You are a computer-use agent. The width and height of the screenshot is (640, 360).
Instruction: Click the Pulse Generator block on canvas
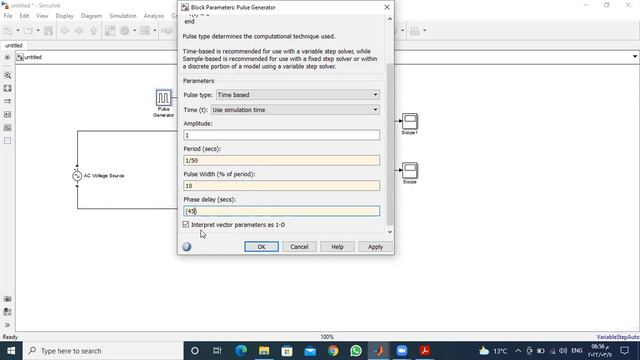[x=163, y=98]
